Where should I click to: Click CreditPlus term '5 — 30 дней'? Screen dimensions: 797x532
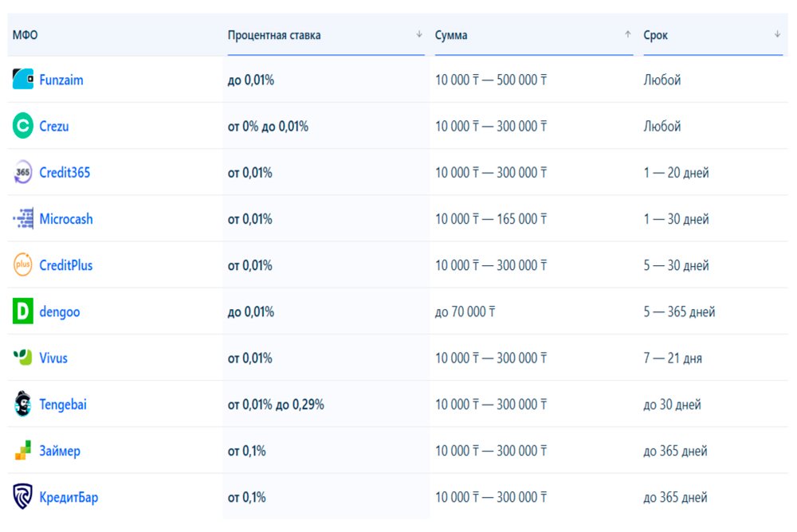(676, 265)
